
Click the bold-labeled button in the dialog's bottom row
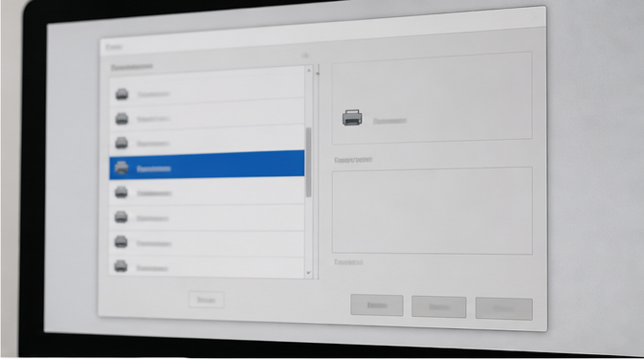377,305
